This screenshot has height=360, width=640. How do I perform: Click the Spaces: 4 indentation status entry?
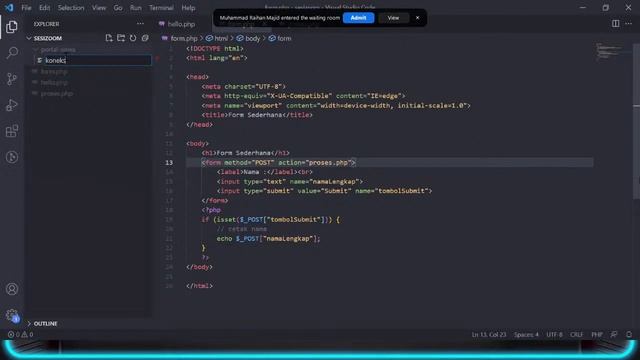click(x=526, y=334)
